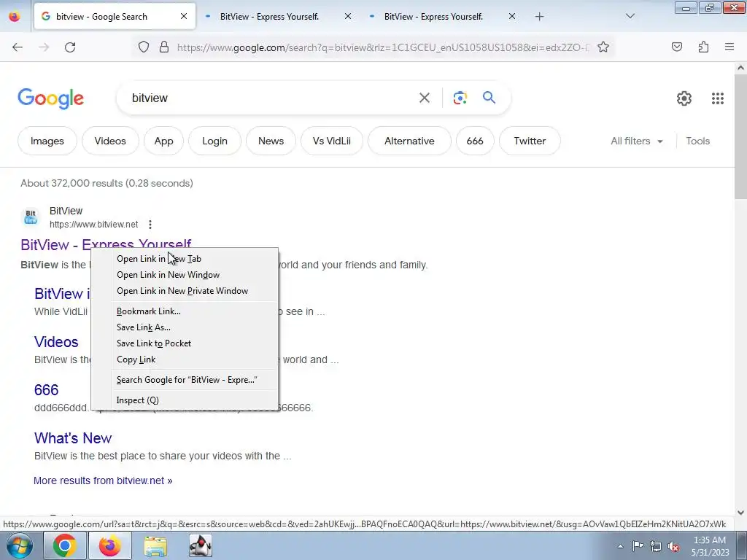This screenshot has height=560, width=747.
Task: Click the site security padlock icon
Action: pos(164,47)
